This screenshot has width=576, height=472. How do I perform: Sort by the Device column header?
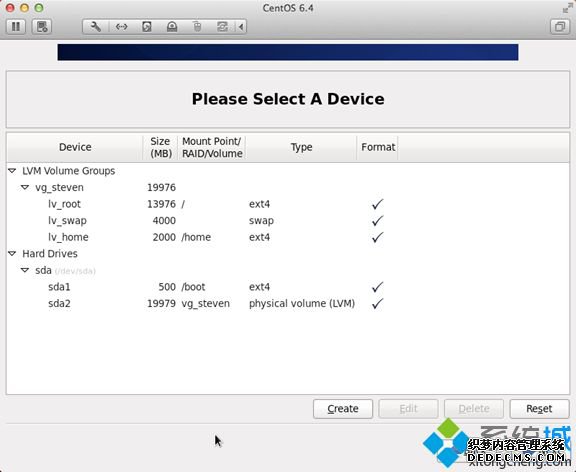[75, 147]
